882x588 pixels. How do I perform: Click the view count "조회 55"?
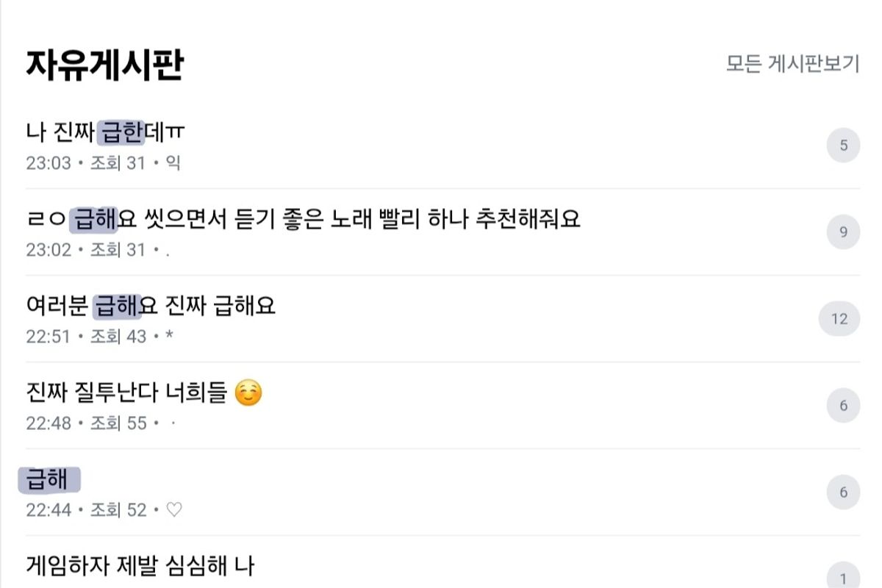click(118, 423)
